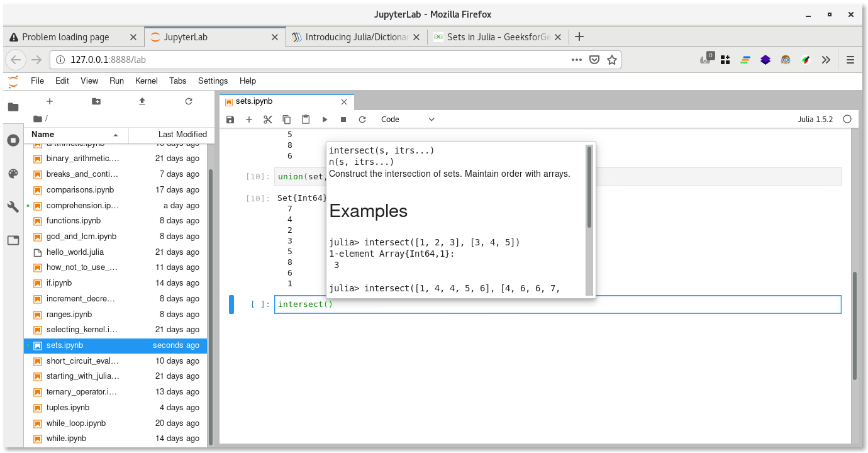The image size is (868, 453).
Task: Open the property inspector wrench icon
Action: [13, 206]
